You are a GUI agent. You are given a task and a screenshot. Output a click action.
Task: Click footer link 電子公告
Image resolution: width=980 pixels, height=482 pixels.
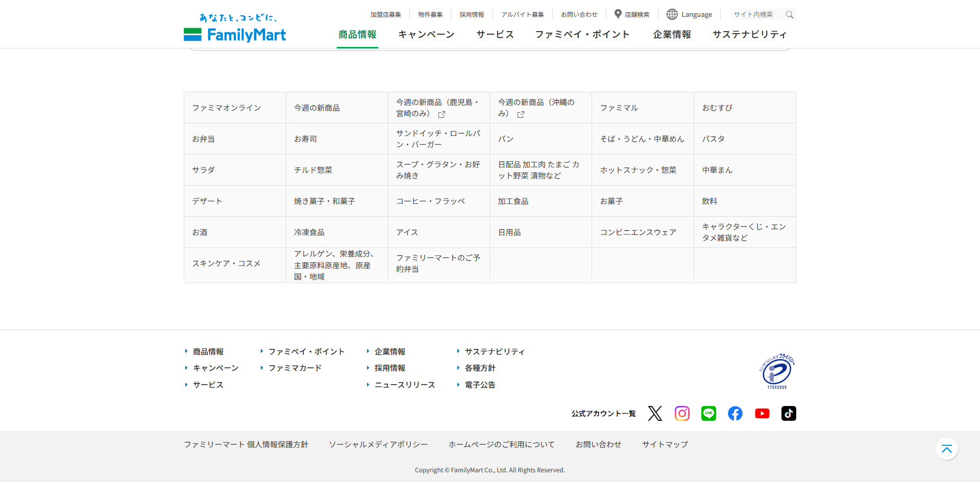480,385
